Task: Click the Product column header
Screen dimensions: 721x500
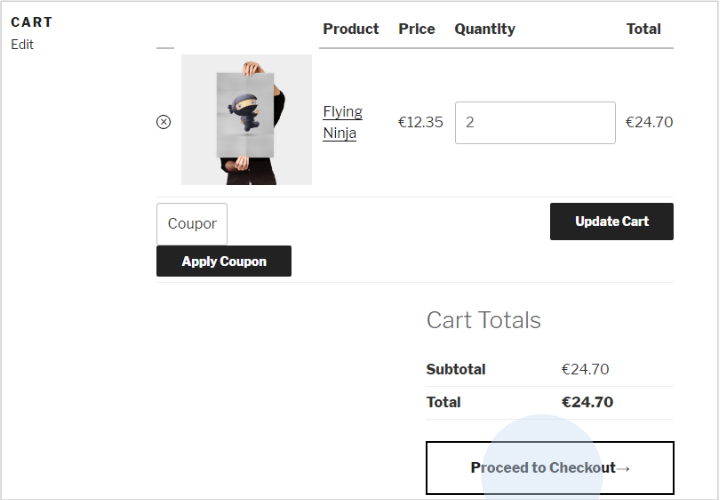Action: tap(351, 29)
